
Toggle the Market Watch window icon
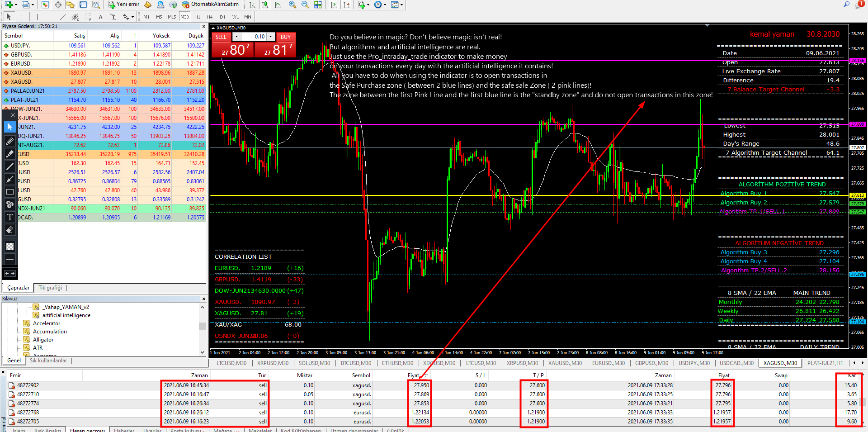point(45,5)
